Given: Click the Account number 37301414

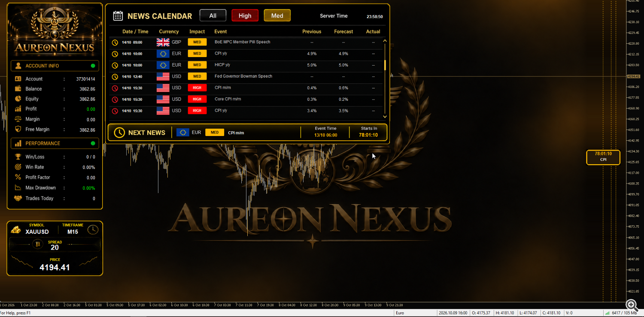Looking at the screenshot, I should tap(86, 79).
